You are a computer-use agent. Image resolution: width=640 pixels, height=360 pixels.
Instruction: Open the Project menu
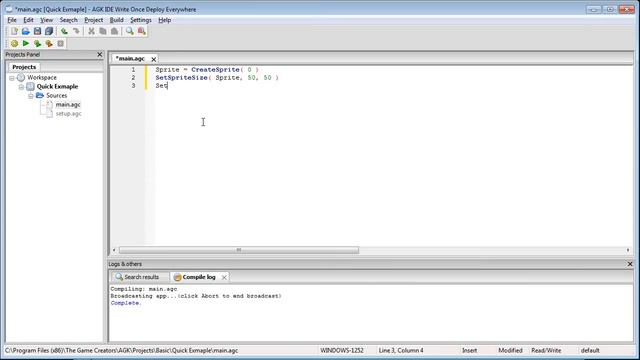click(93, 20)
